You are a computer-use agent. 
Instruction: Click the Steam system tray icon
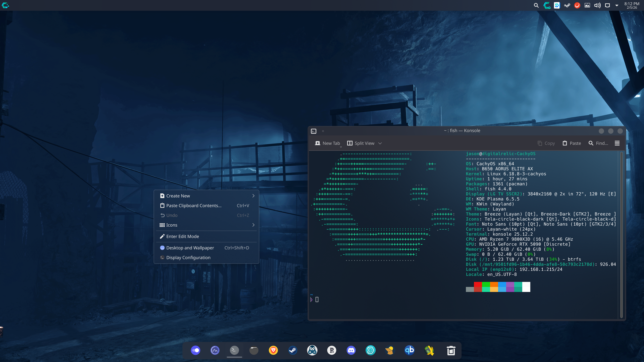[x=567, y=5]
